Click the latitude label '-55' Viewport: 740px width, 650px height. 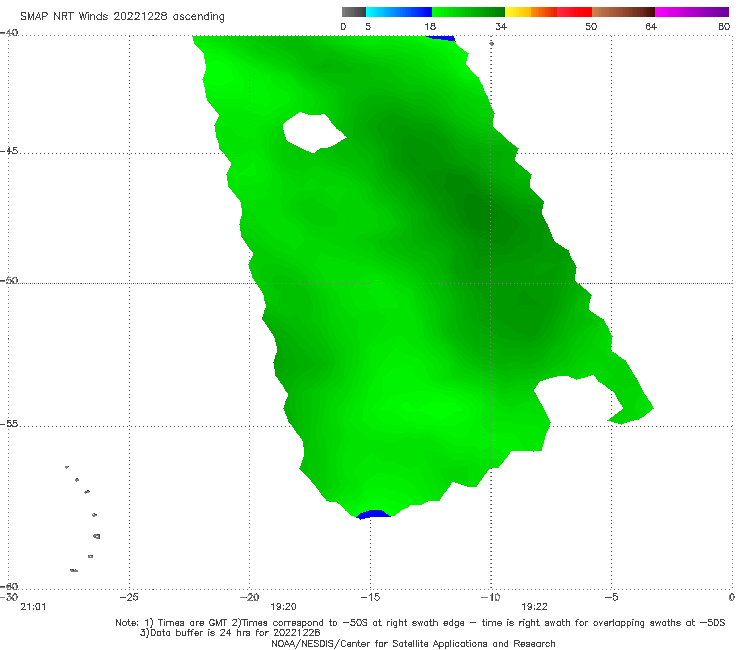[x=9, y=423]
